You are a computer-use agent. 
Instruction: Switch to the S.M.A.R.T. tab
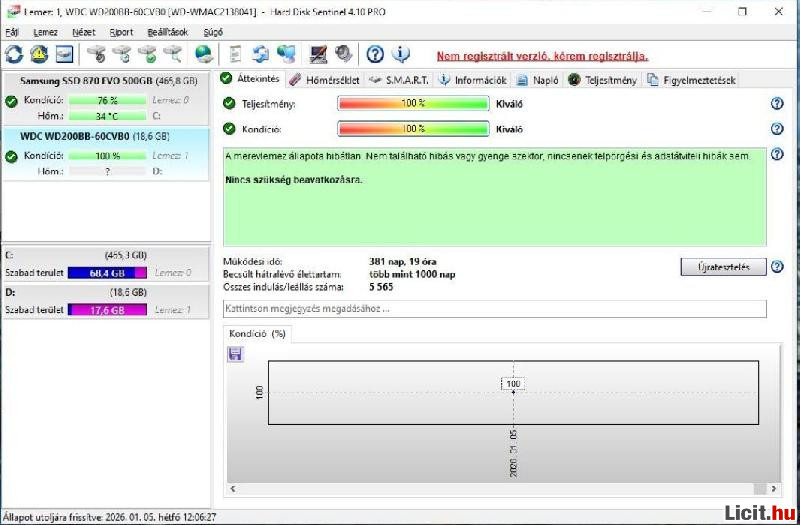tap(399, 80)
